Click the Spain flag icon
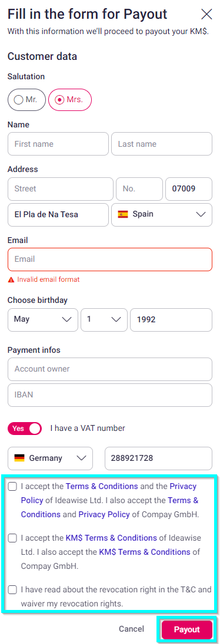 click(122, 214)
